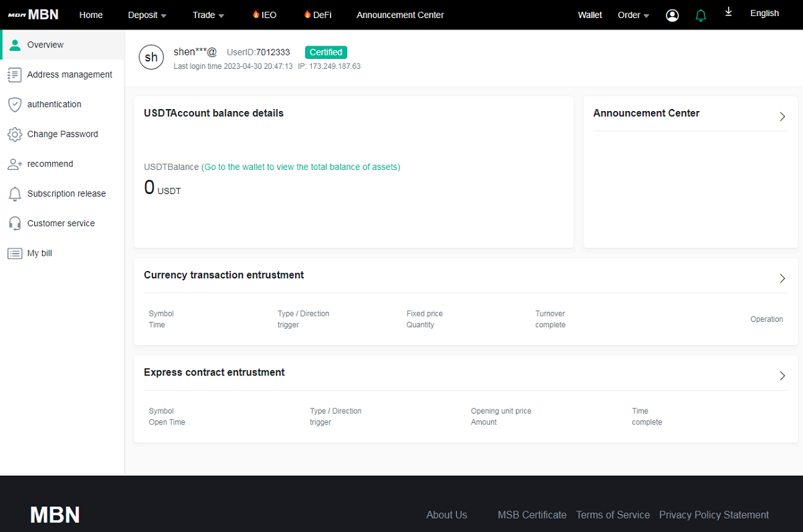803x532 pixels.
Task: Open Terms of Service footer link
Action: 612,515
